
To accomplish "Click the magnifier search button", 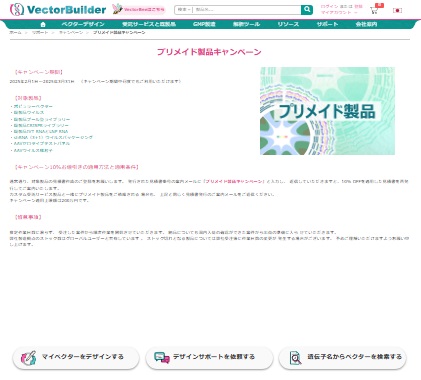I will 307,10.
